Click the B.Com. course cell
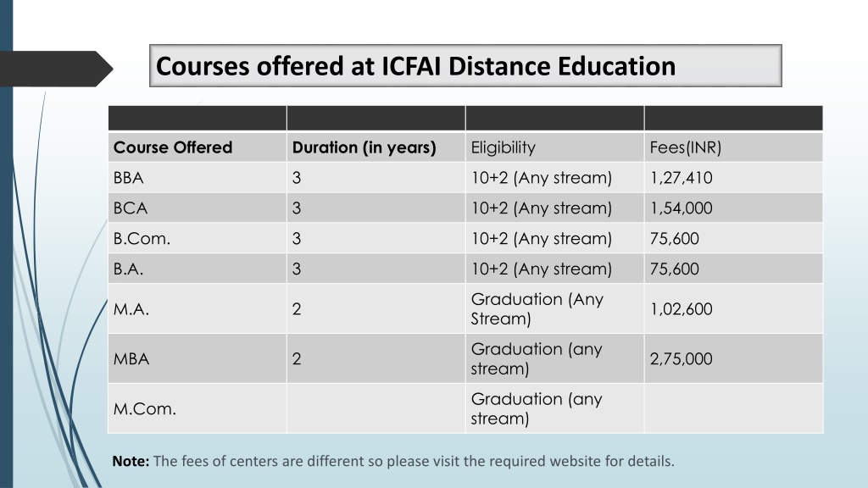868x488 pixels. click(x=198, y=238)
